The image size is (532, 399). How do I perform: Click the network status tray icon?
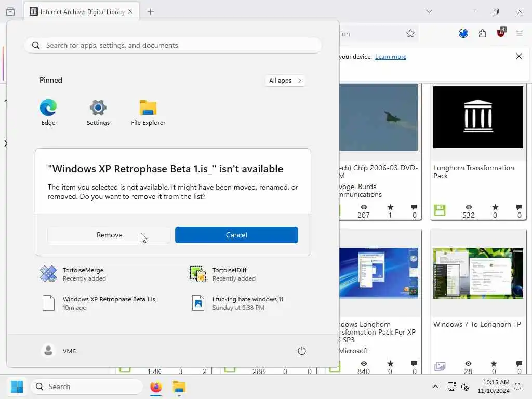pyautogui.click(x=451, y=387)
